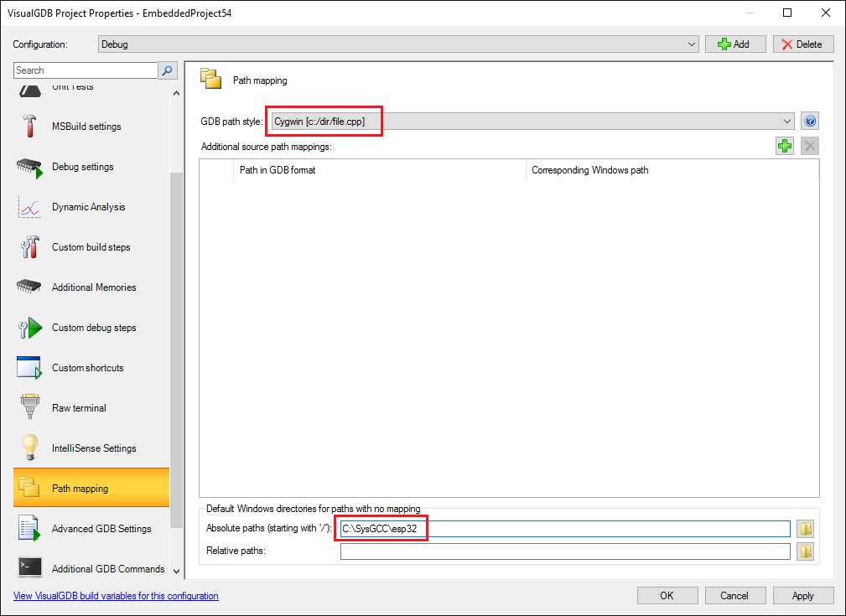This screenshot has height=616, width=846.
Task: Click the Dynamic Analysis graph icon
Action: (x=29, y=207)
